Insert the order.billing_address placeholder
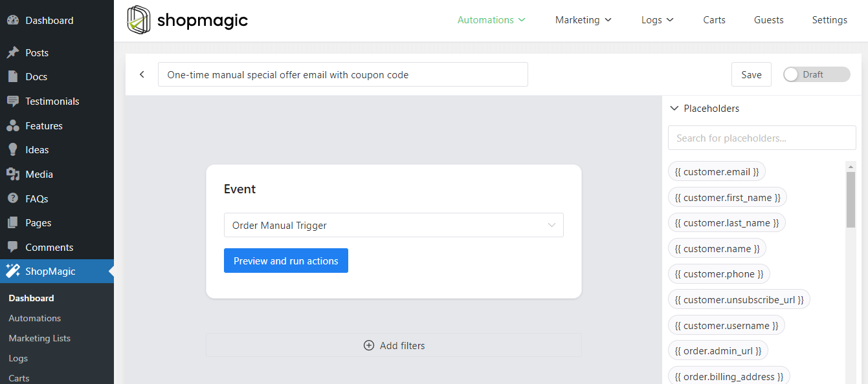Image resolution: width=868 pixels, height=384 pixels. coord(729,376)
